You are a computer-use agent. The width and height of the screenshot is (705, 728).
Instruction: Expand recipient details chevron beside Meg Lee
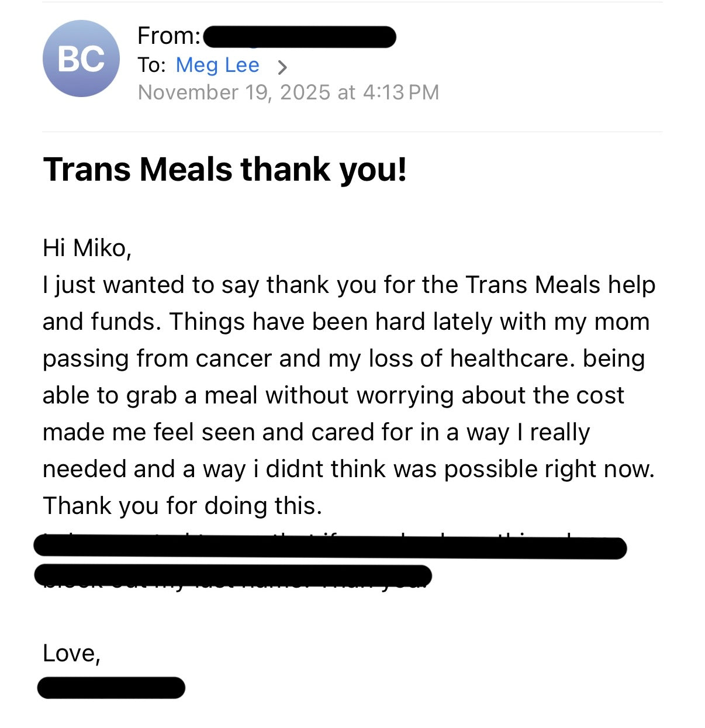pos(282,67)
